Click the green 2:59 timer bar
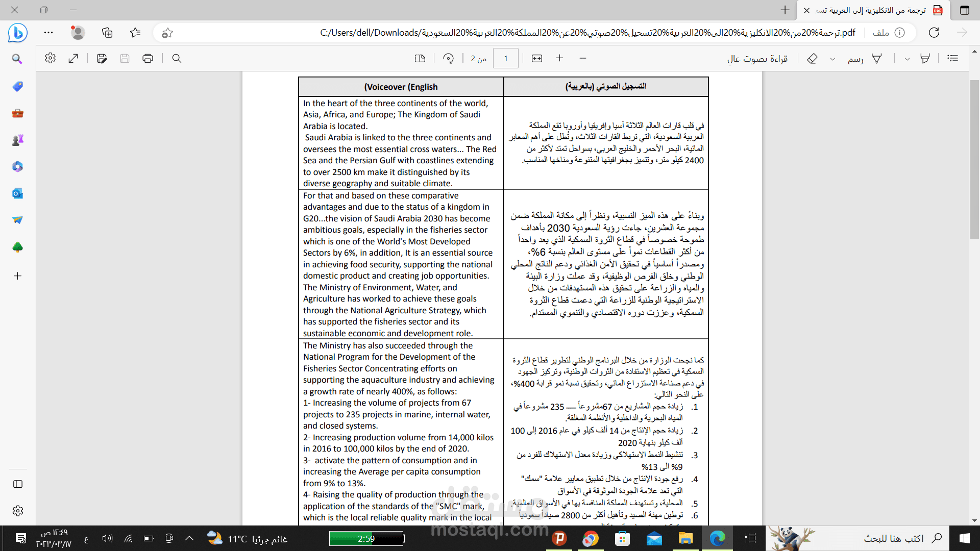This screenshot has width=980, height=551. pyautogui.click(x=366, y=538)
